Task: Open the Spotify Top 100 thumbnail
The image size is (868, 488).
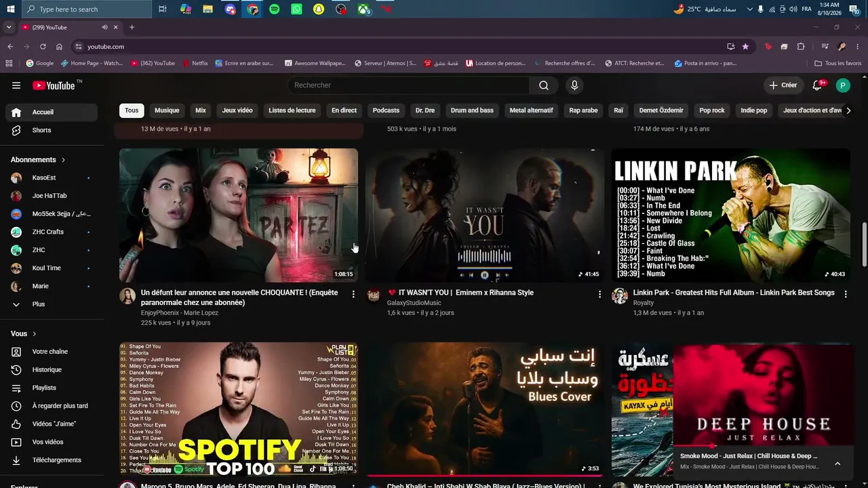Action: [239, 409]
